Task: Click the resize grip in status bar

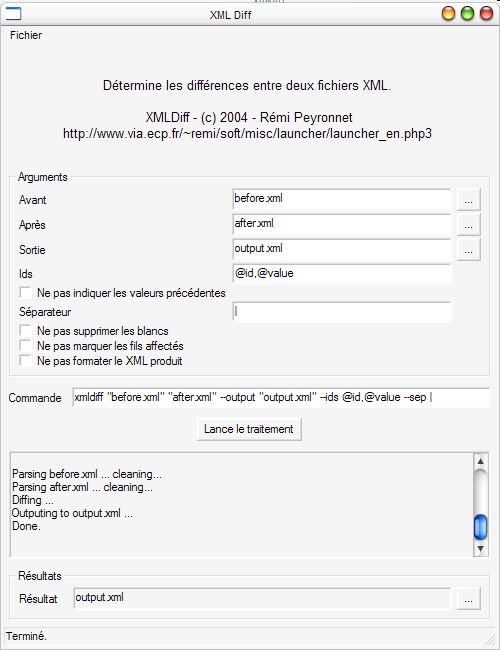Action: click(490, 639)
